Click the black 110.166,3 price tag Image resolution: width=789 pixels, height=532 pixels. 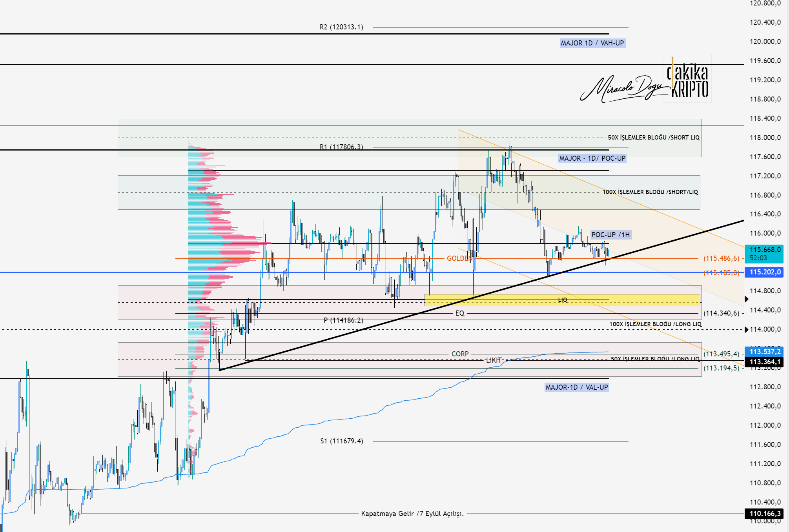point(764,514)
